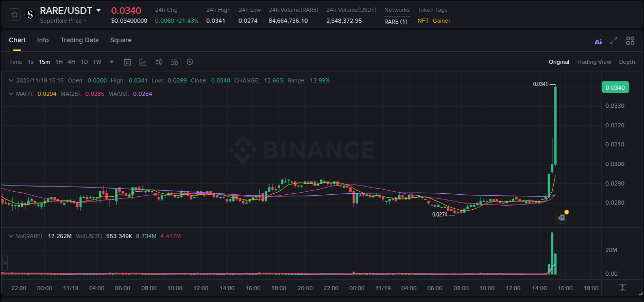644x302 pixels.
Task: Expand chart to fullscreen with diagonal-arrows icon
Action: pos(614,41)
